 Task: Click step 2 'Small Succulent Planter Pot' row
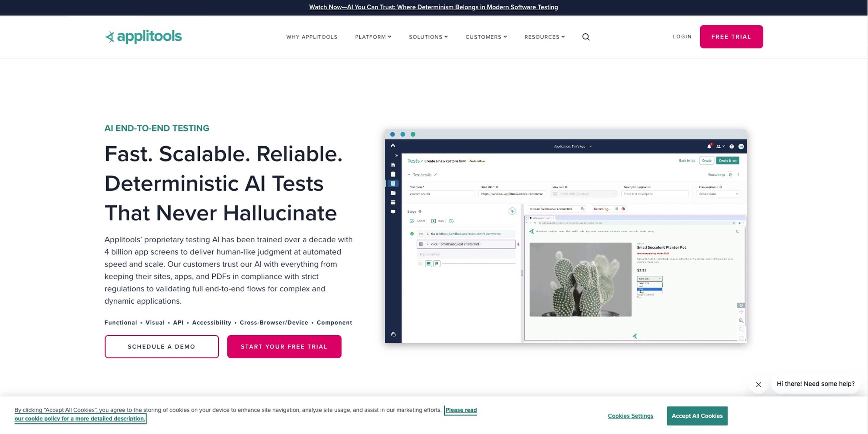(x=466, y=244)
